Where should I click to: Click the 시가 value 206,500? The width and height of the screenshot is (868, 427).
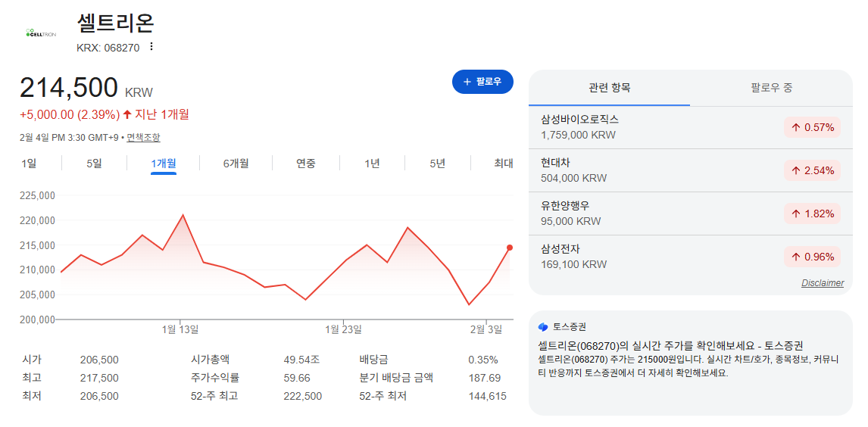[x=100, y=360]
